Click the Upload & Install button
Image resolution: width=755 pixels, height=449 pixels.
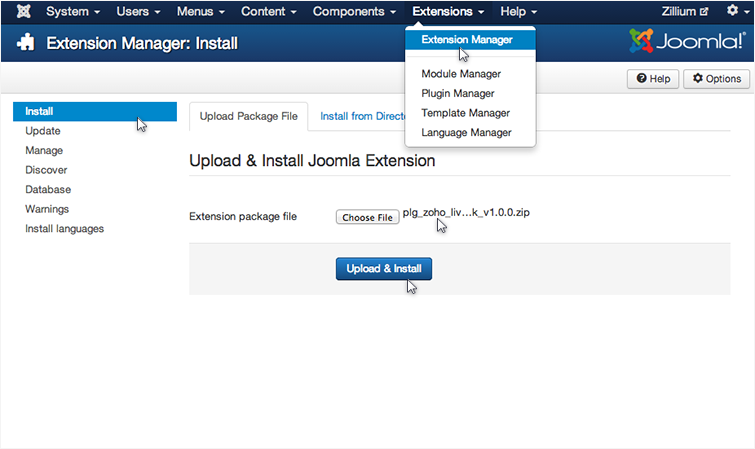384,268
